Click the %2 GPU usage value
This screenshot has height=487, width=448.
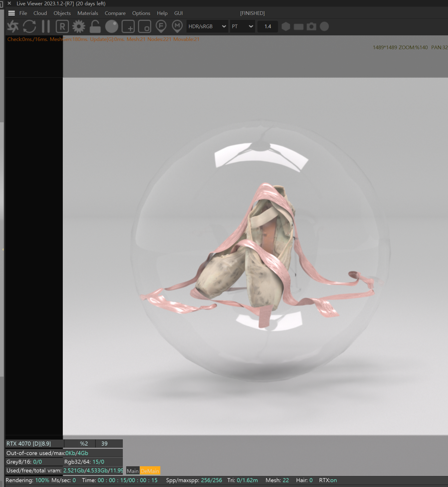pos(84,443)
